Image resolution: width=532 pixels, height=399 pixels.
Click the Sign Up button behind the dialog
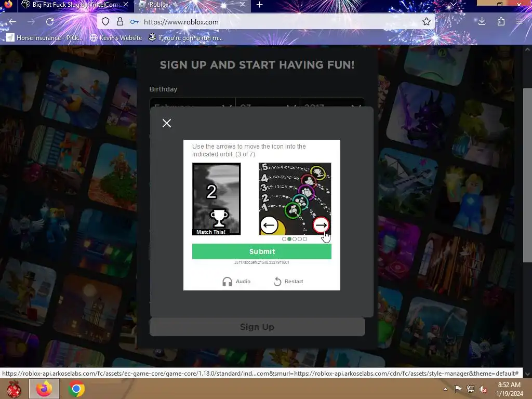click(x=257, y=327)
